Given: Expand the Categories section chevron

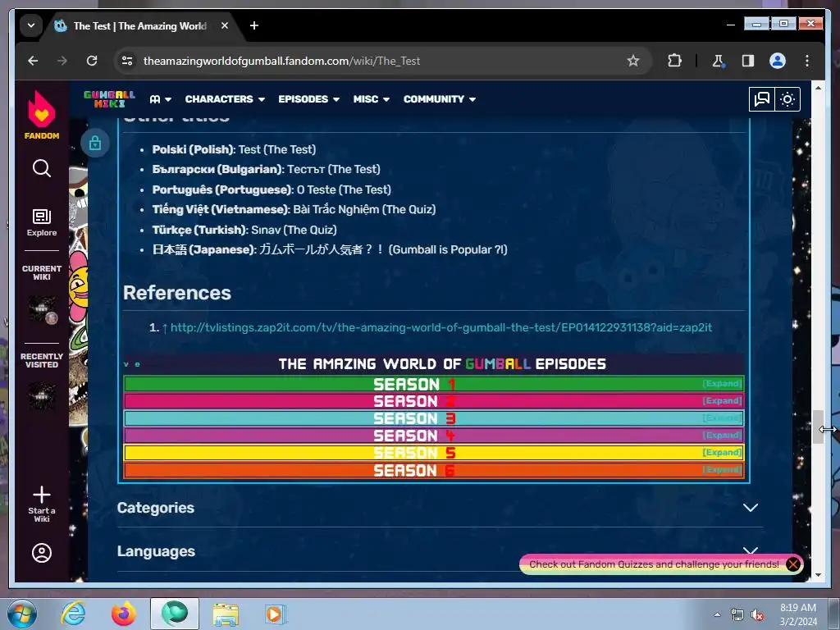Looking at the screenshot, I should click(x=751, y=507).
